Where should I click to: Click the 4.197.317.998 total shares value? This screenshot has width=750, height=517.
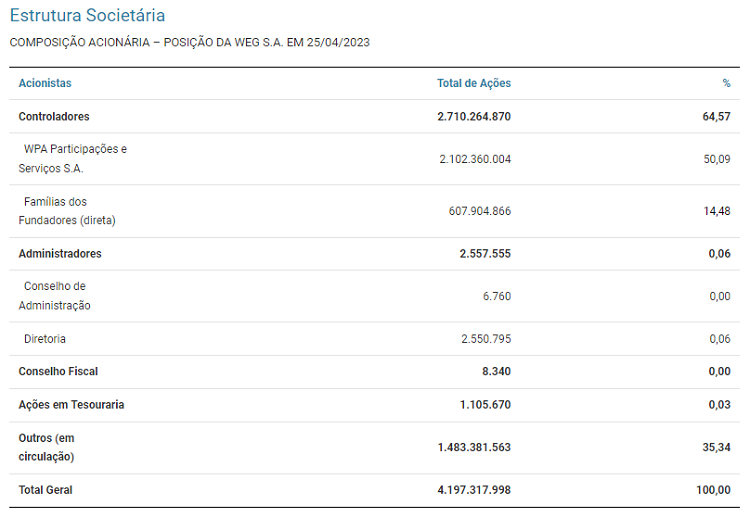474,490
